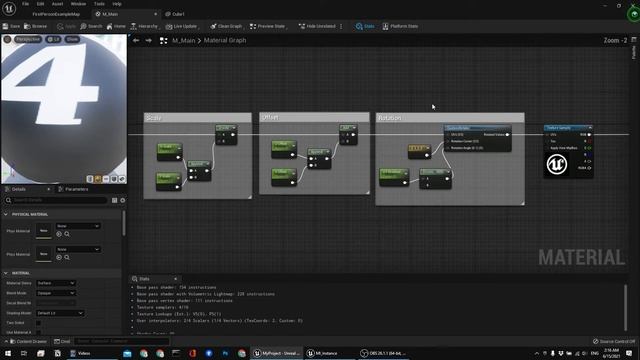Open the viewport options menu button
The image size is (640, 360).
(x=7, y=39)
